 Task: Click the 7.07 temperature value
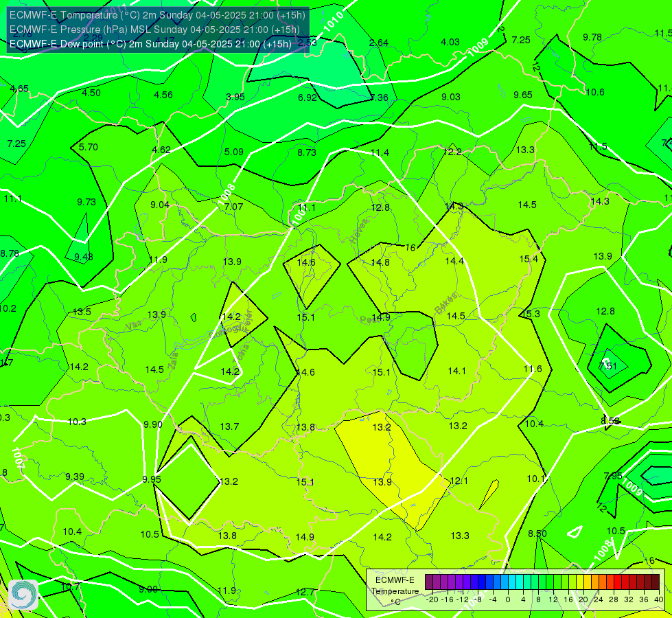pos(233,207)
